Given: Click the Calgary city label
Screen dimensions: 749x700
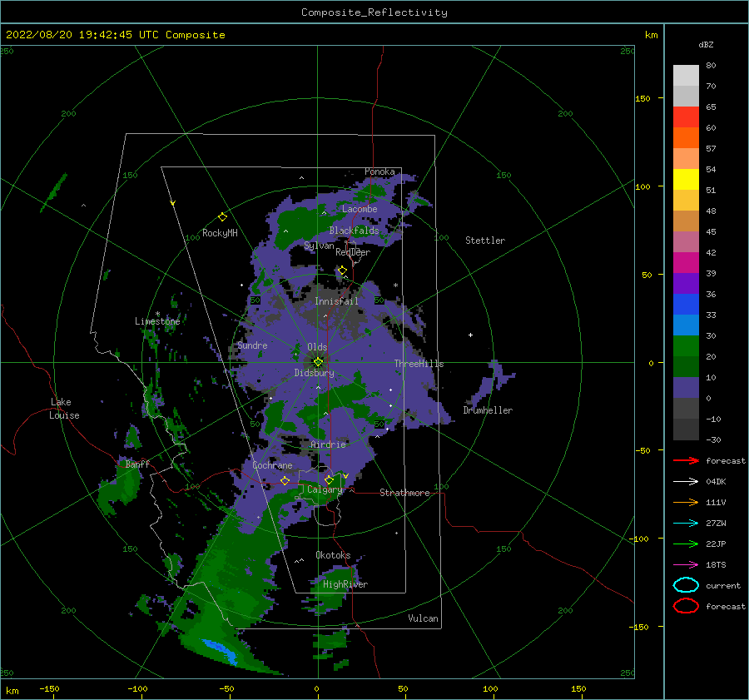Looking at the screenshot, I should (325, 489).
